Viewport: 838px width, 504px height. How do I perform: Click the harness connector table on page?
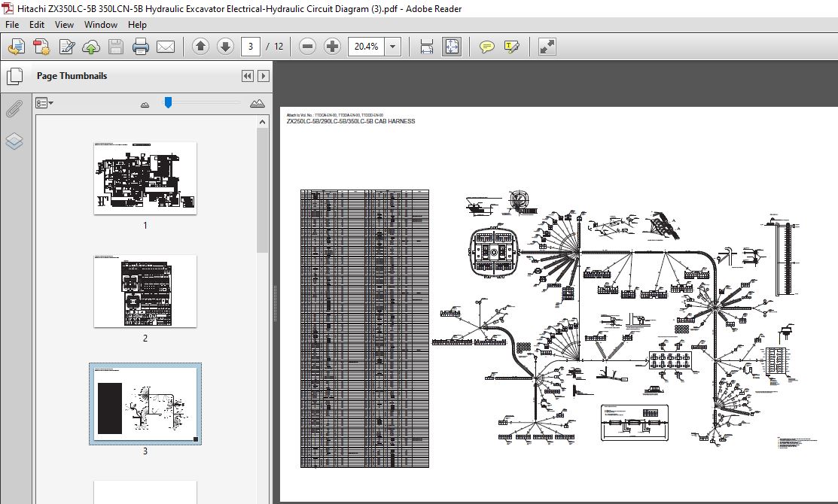(x=364, y=328)
